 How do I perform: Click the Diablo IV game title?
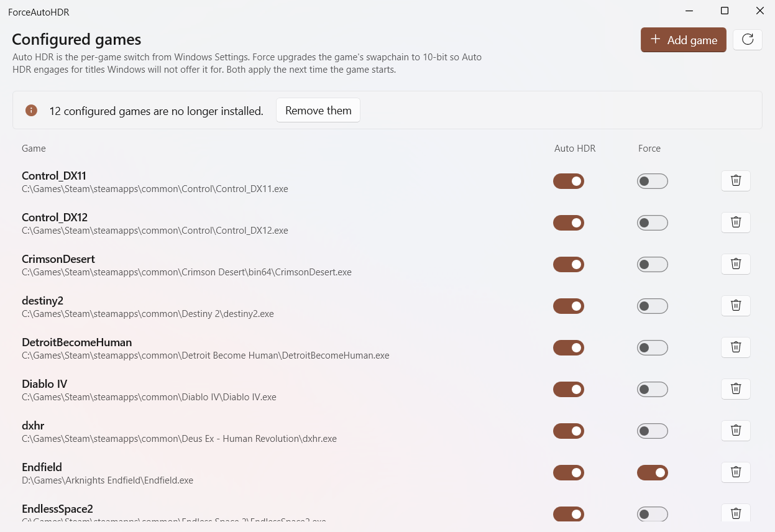(45, 384)
